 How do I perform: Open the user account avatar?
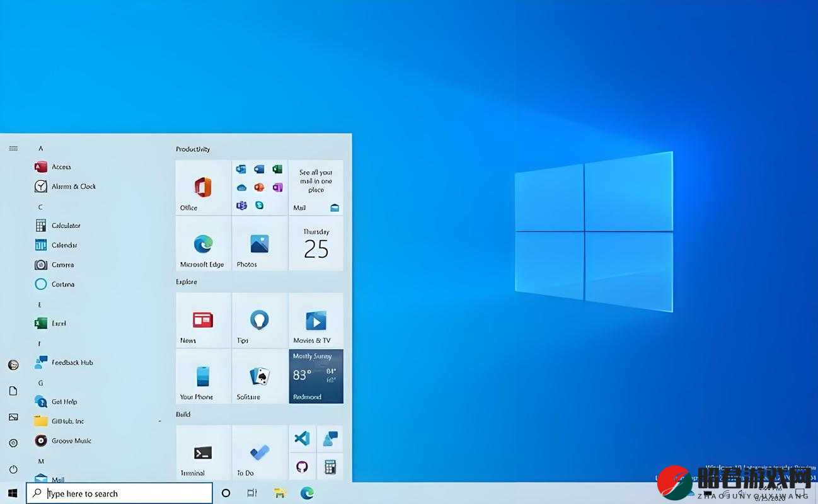(13, 365)
